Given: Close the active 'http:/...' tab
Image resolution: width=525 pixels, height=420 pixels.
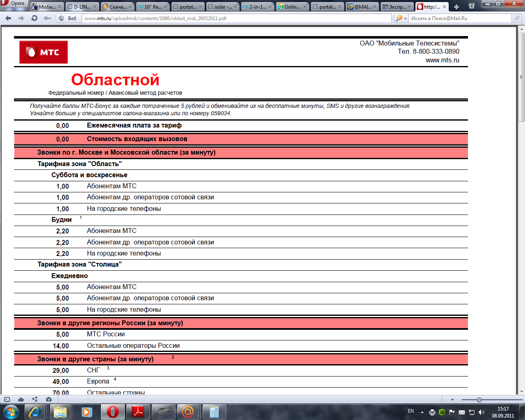Looking at the screenshot, I should click(444, 7).
